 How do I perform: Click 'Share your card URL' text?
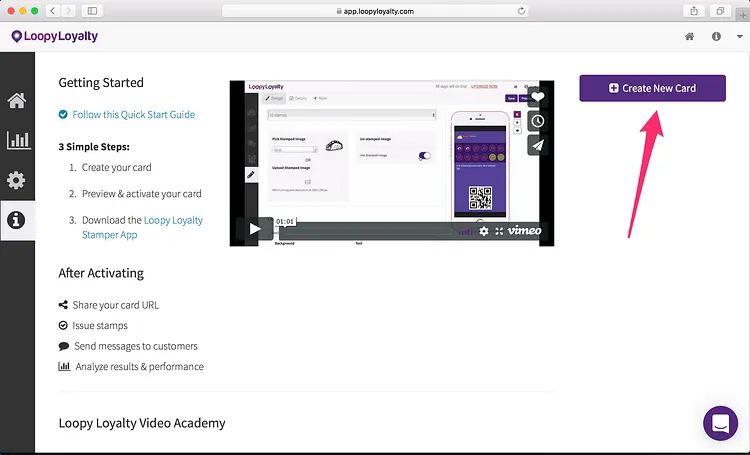point(115,305)
